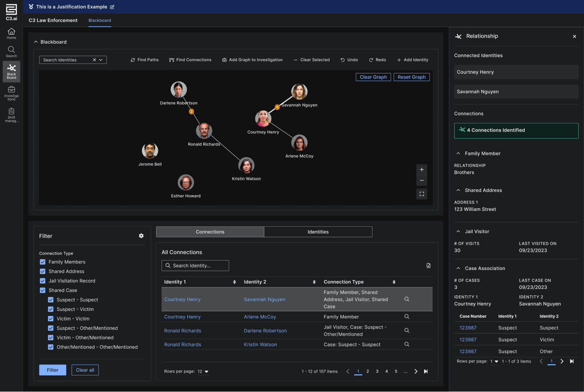
Task: Disable the Victim - Victim filter
Action: (51, 319)
